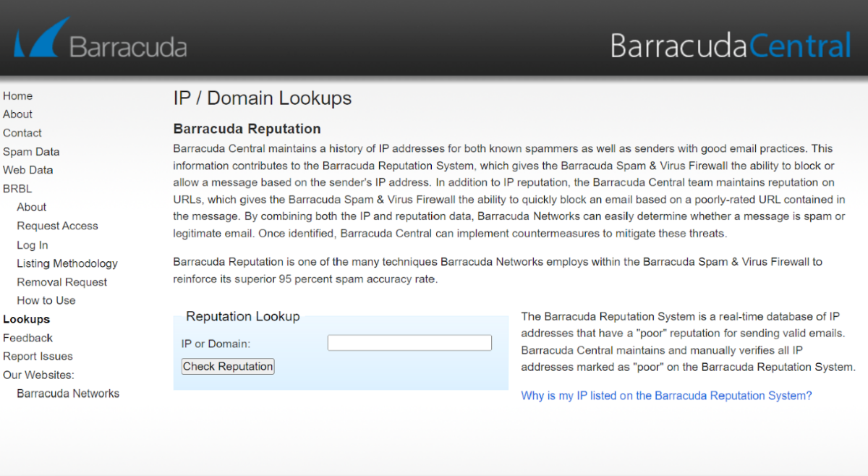
Task: Click the Check Reputation button
Action: point(228,367)
